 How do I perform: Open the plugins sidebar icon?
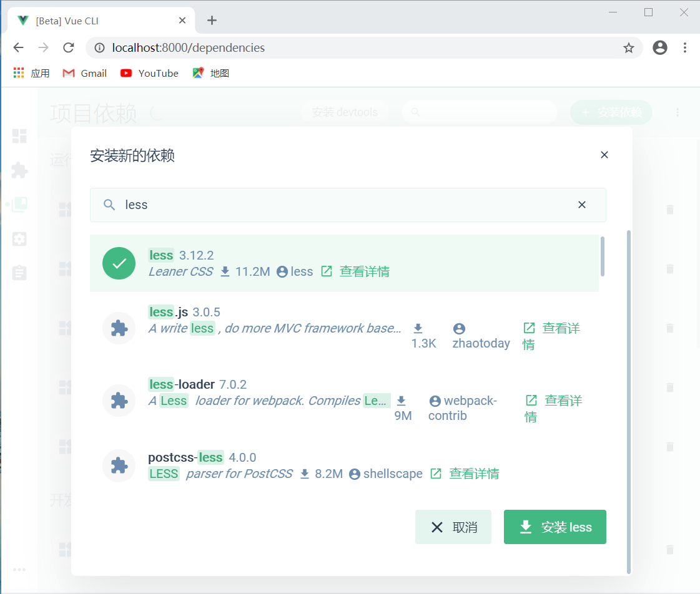coord(19,170)
